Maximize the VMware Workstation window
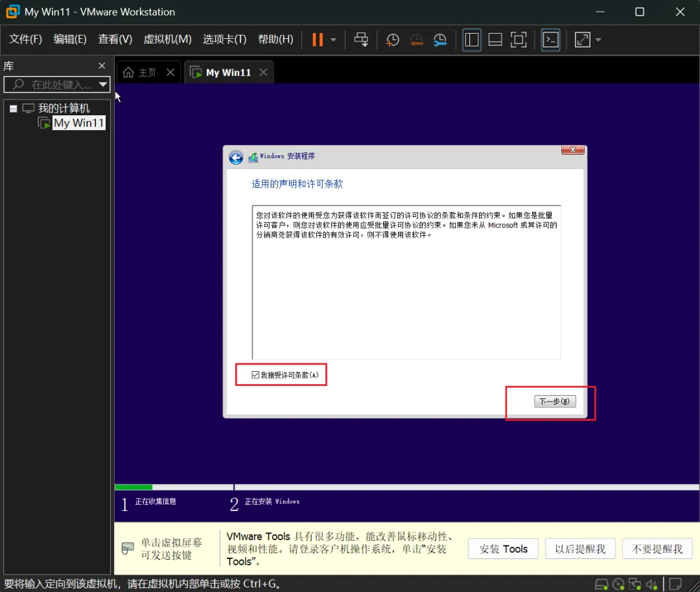 [x=639, y=12]
